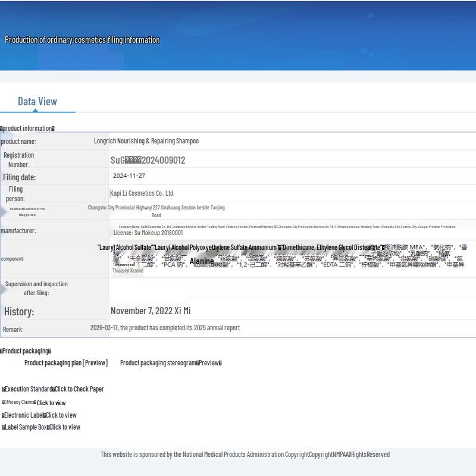Open Product packaging stereogram Preview link
The image size is (476, 476).
pyautogui.click(x=171, y=363)
